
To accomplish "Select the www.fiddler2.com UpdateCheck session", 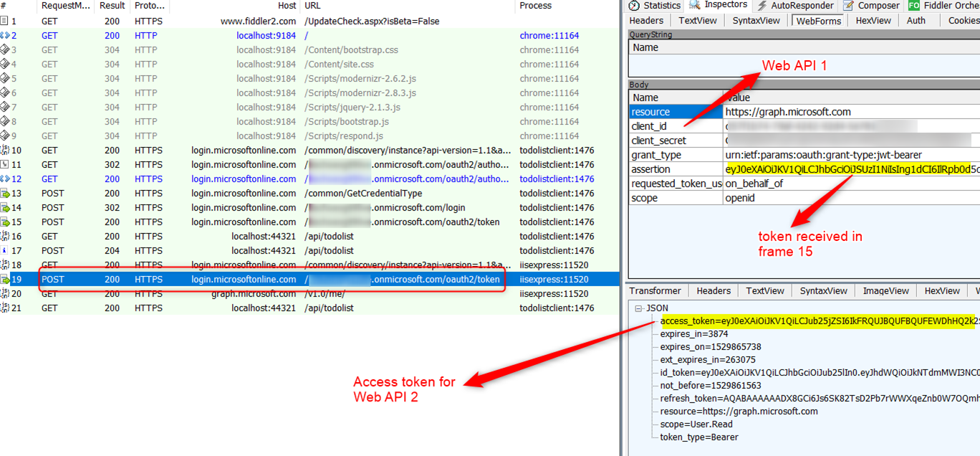I will (309, 22).
